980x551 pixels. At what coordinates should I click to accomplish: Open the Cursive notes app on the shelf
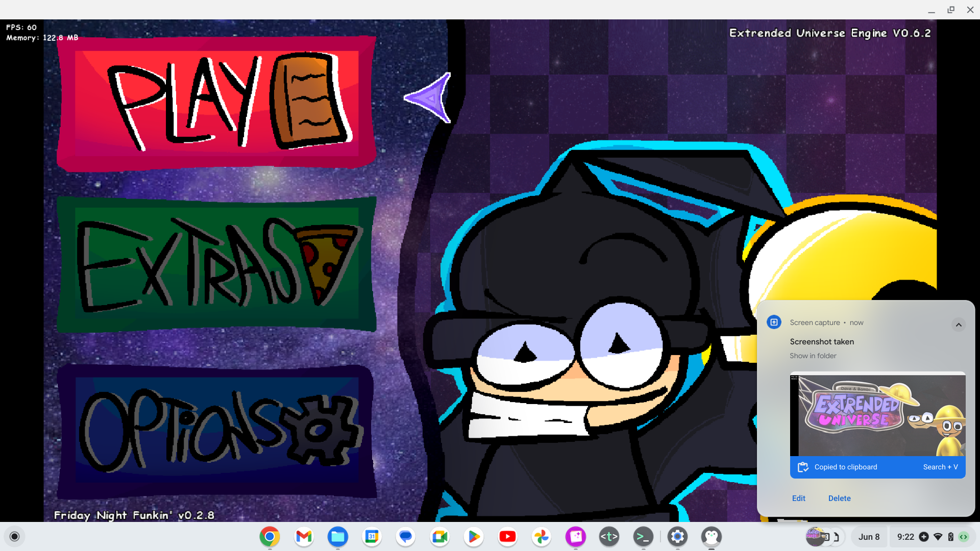coord(575,537)
